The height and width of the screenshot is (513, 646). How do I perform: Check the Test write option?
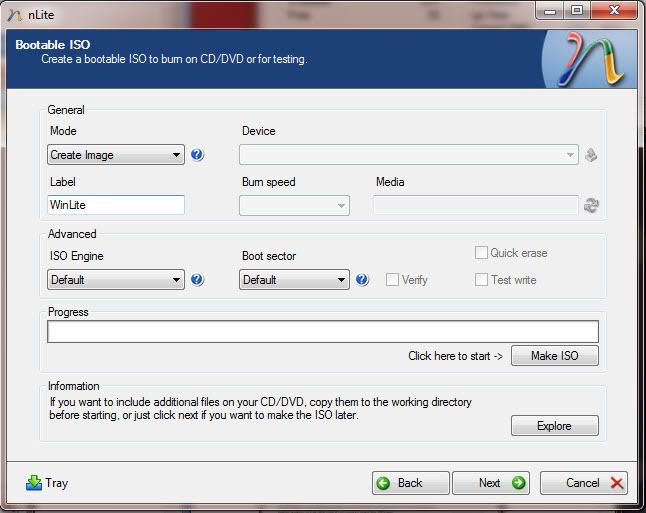[481, 279]
